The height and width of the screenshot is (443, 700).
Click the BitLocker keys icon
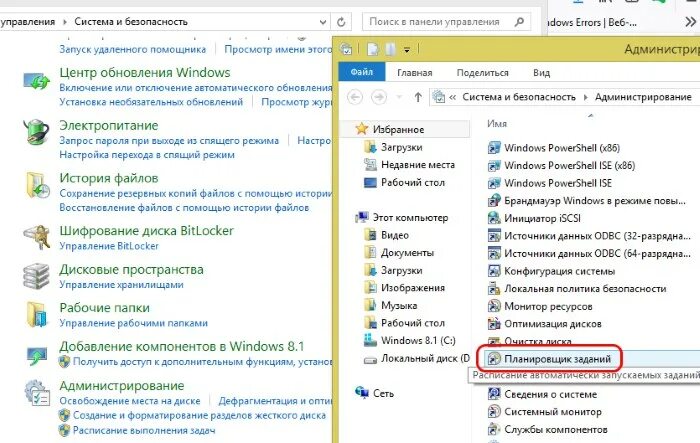pos(37,237)
